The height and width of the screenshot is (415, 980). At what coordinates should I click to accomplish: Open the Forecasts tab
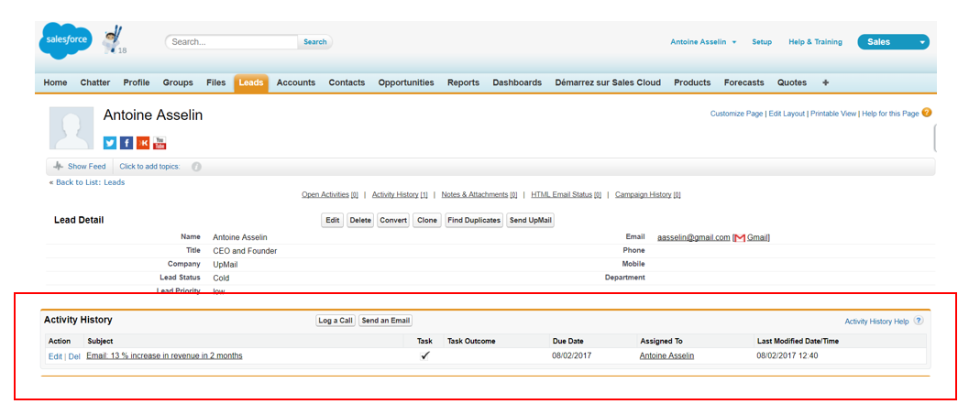[x=743, y=82]
